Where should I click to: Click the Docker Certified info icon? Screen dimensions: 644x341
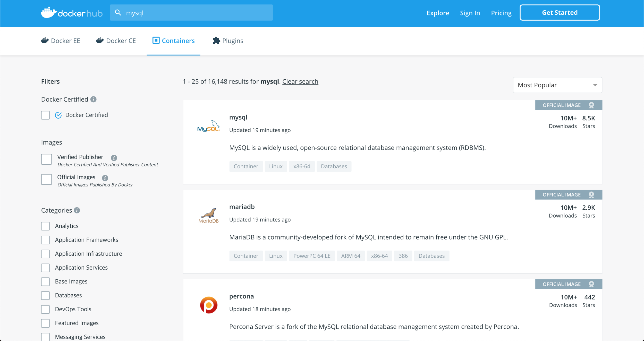coord(94,99)
